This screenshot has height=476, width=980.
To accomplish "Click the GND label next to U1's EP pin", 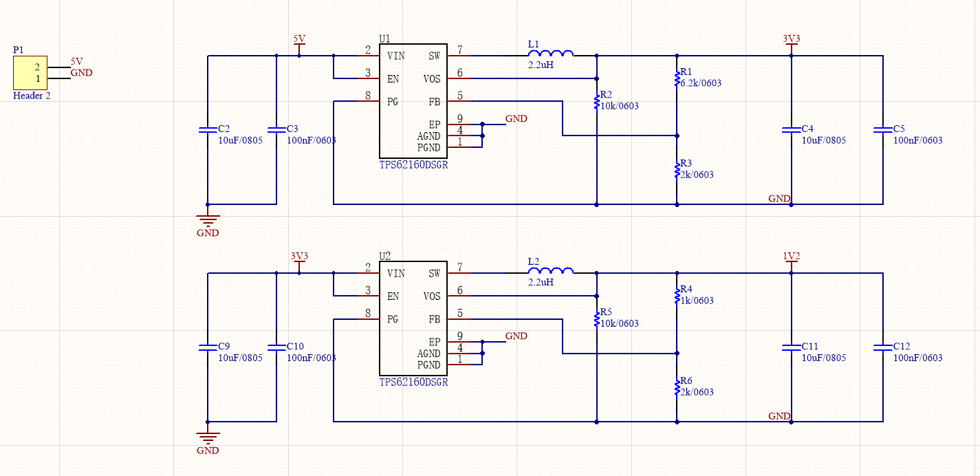I will point(516,119).
